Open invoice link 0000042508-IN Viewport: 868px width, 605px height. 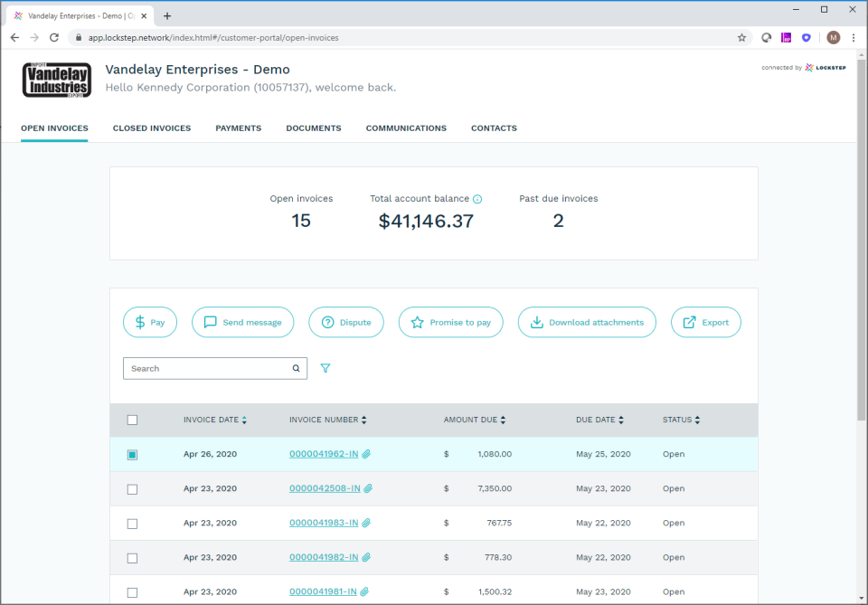click(325, 488)
